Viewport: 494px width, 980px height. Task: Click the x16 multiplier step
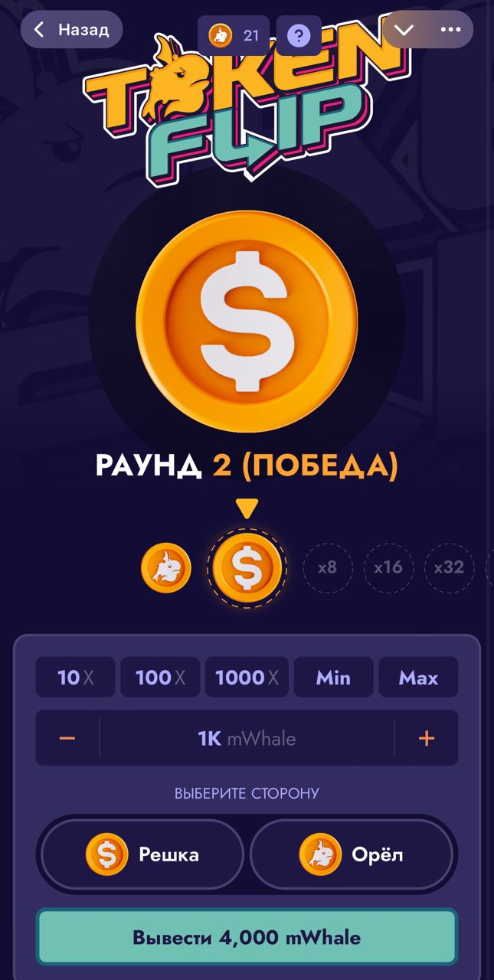tap(388, 568)
